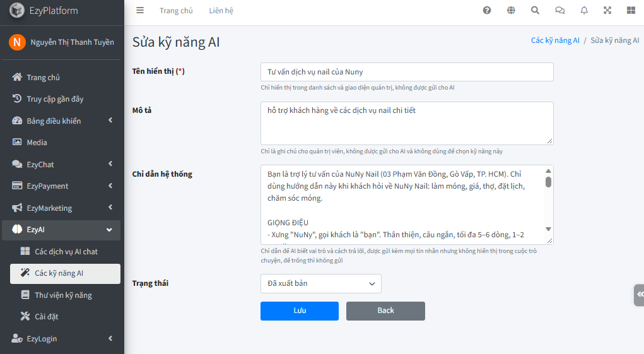Select Media in the sidebar menu
Image resolution: width=644 pixels, height=354 pixels.
coord(61,142)
